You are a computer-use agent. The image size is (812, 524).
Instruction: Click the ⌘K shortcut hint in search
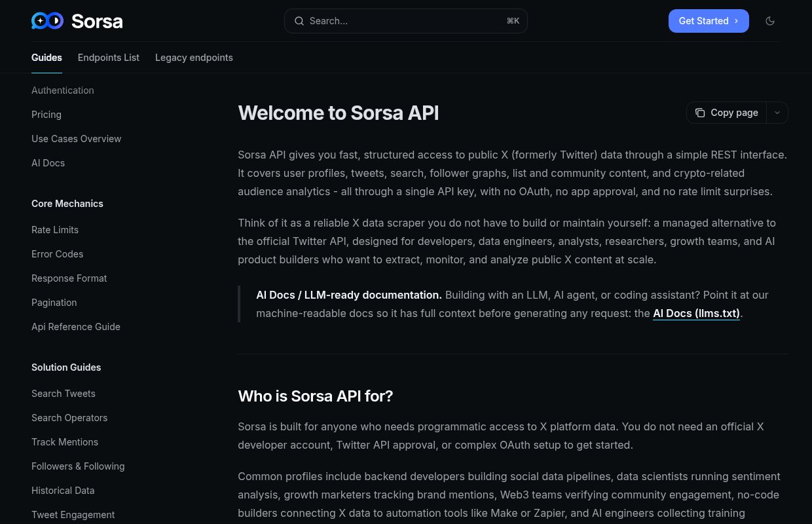pyautogui.click(x=513, y=21)
